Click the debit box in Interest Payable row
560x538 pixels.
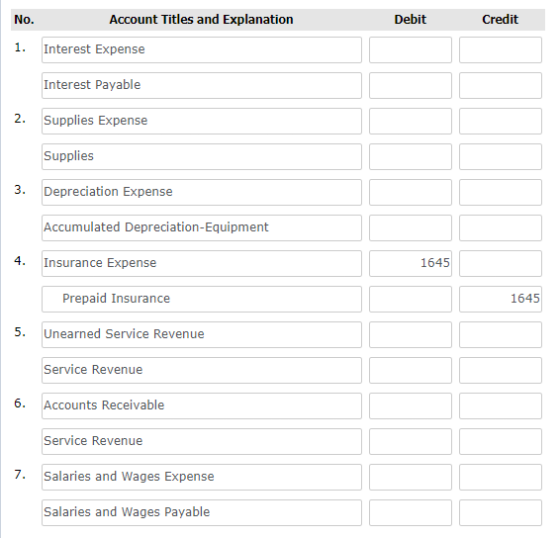click(x=410, y=85)
